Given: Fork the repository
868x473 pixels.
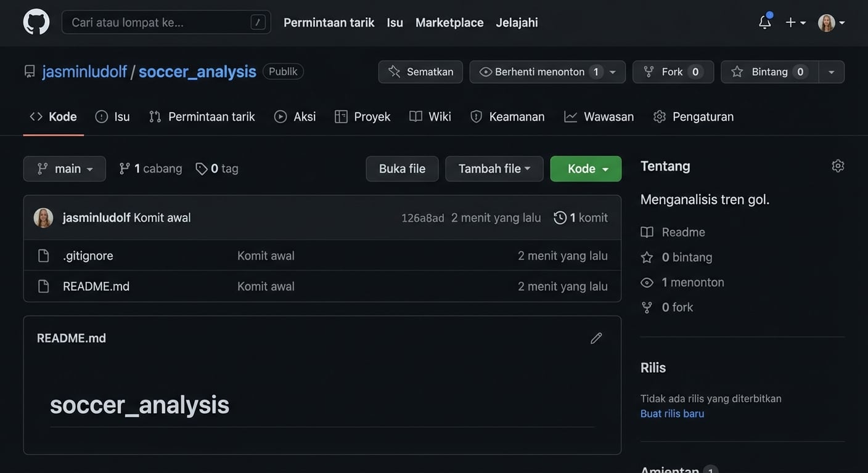Looking at the screenshot, I should [673, 71].
